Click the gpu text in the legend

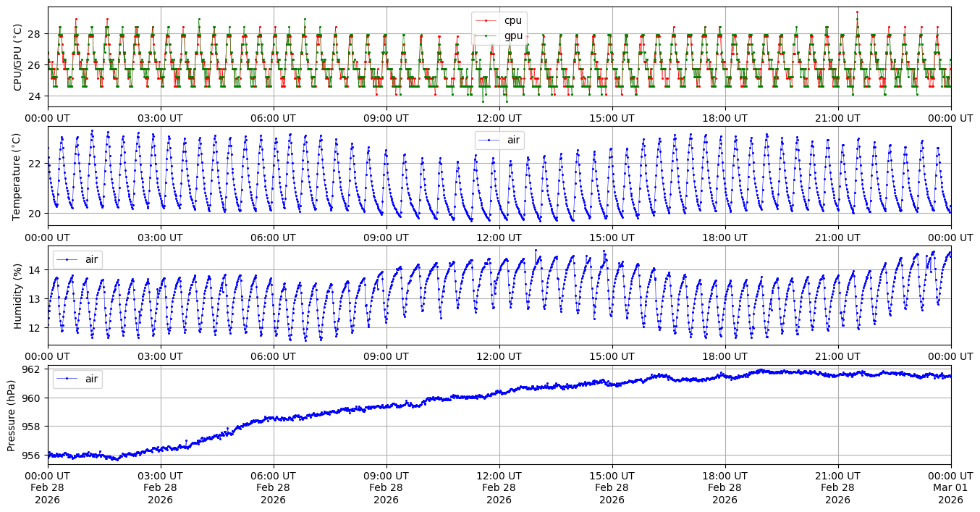coord(512,35)
